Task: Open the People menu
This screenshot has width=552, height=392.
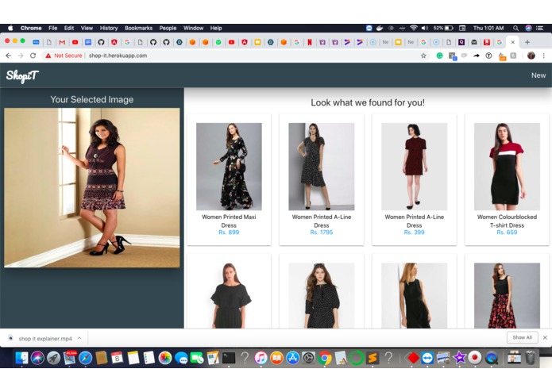Action: coord(168,28)
